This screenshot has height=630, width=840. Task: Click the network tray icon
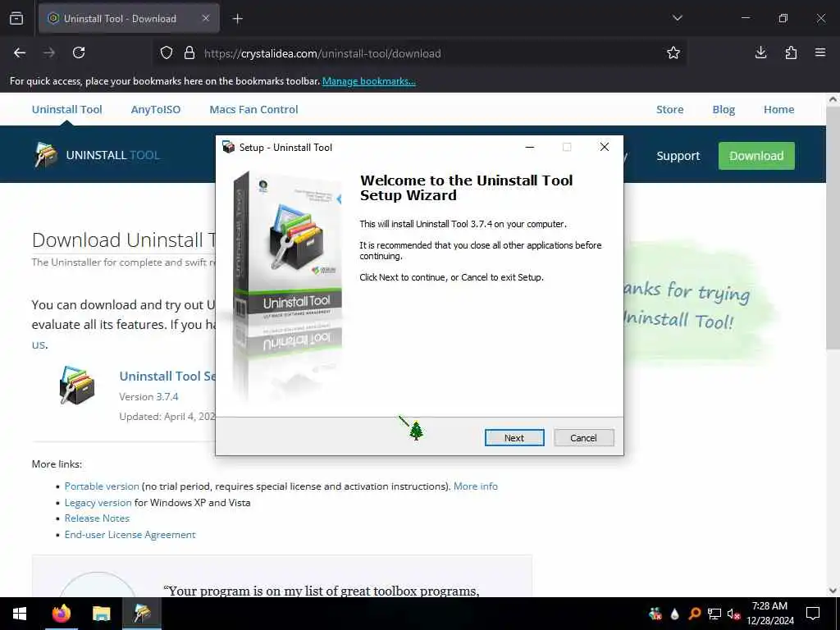tap(714, 614)
